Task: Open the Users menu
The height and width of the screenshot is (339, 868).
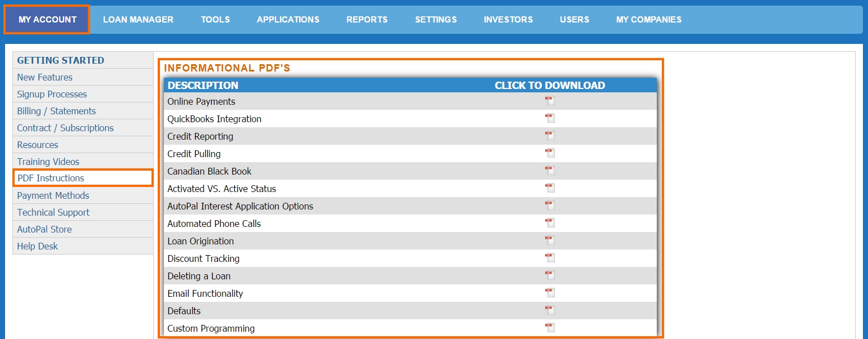Action: [575, 19]
